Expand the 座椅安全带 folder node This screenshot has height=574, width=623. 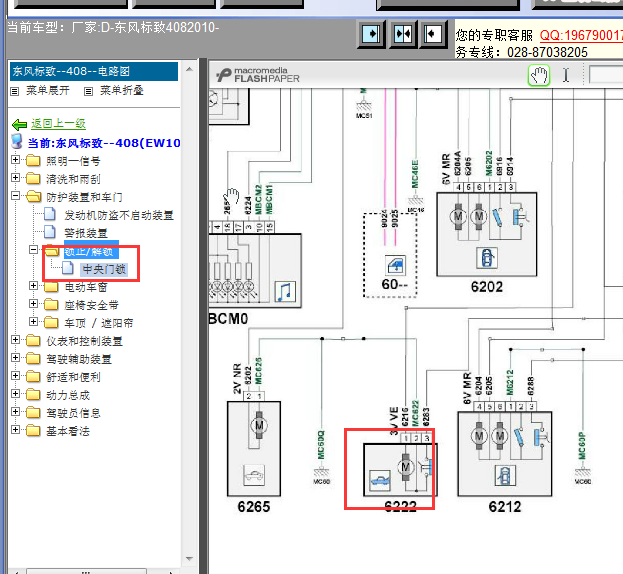pos(33,303)
